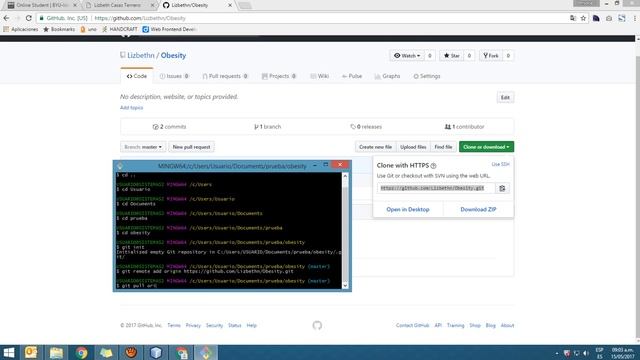Click the terminal scrollbar up arrow
Image resolution: width=640 pixels, height=360 pixels.
345,176
